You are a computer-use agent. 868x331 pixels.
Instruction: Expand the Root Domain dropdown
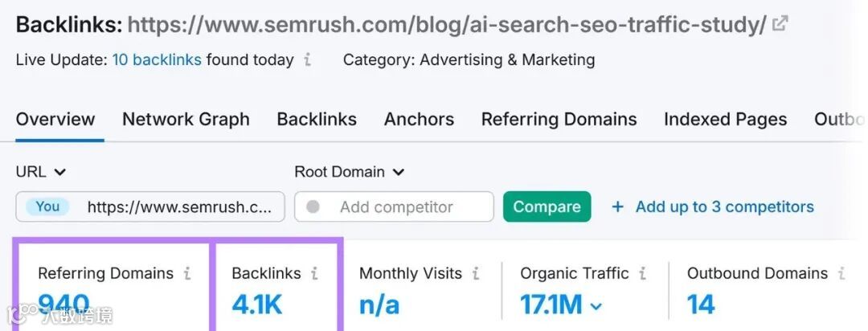[x=399, y=172]
